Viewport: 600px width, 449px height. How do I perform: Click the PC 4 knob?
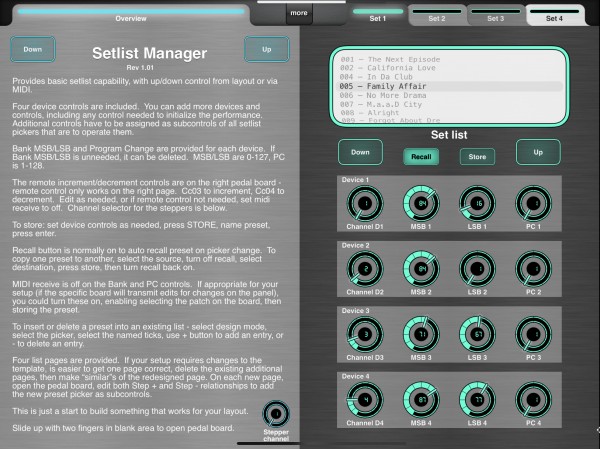533,400
